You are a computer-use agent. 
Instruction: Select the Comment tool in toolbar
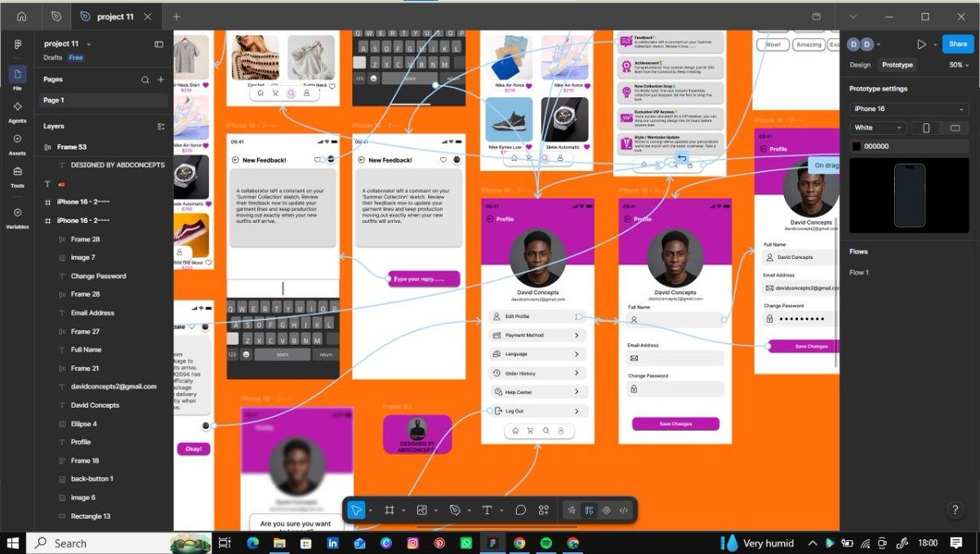point(520,510)
